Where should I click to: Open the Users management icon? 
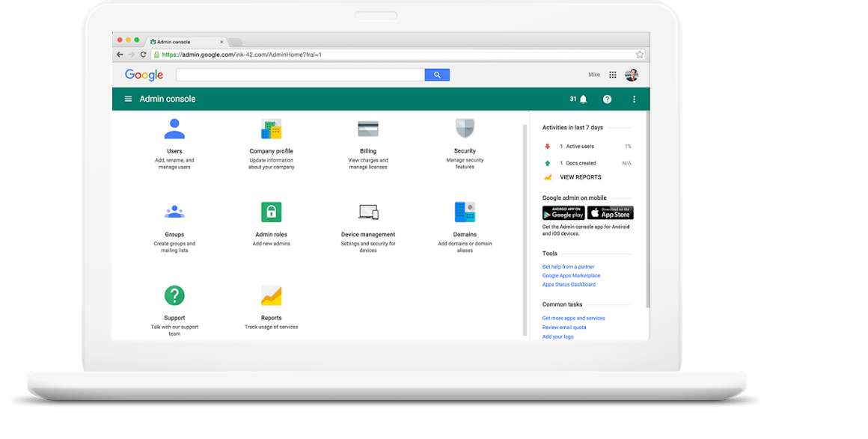[174, 129]
